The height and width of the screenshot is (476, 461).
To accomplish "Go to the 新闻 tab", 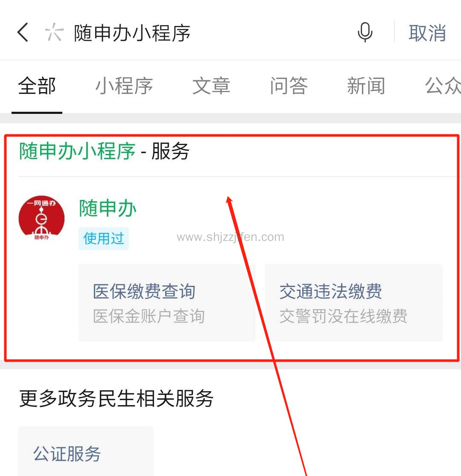I will (366, 86).
